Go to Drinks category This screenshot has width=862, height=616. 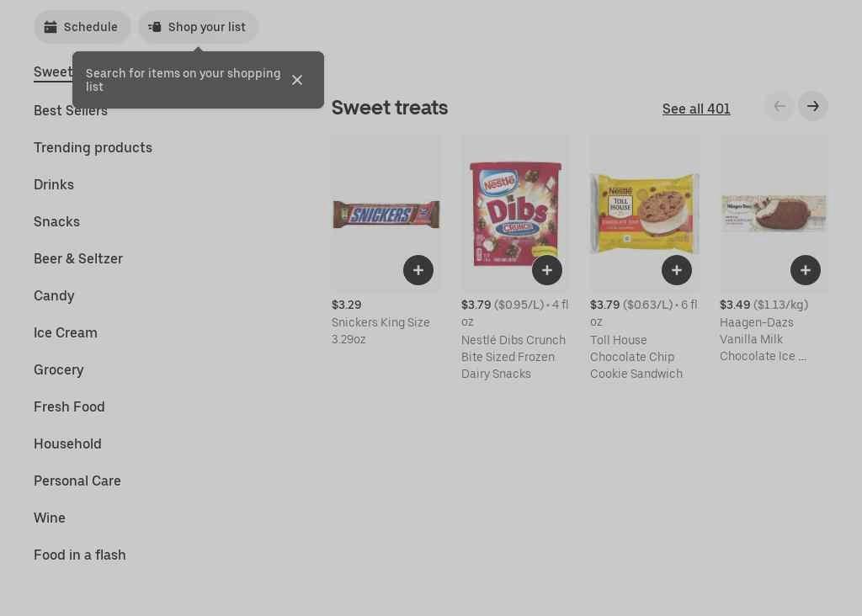pyautogui.click(x=54, y=184)
